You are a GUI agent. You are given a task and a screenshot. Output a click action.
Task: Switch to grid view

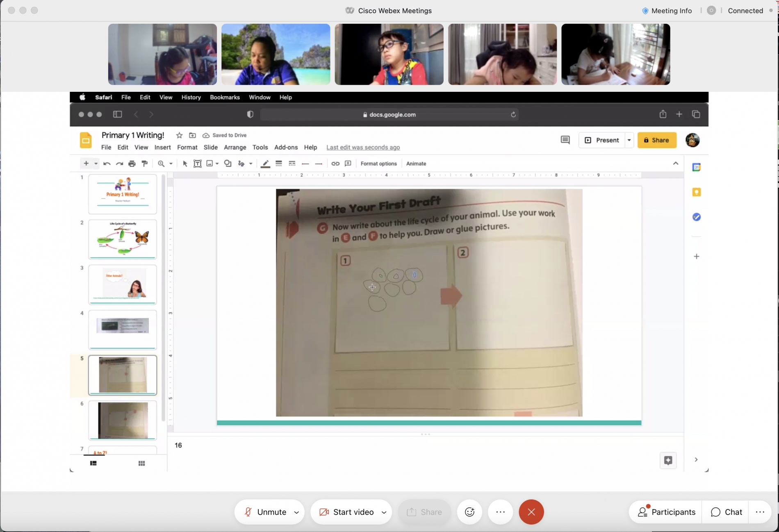[x=142, y=463]
